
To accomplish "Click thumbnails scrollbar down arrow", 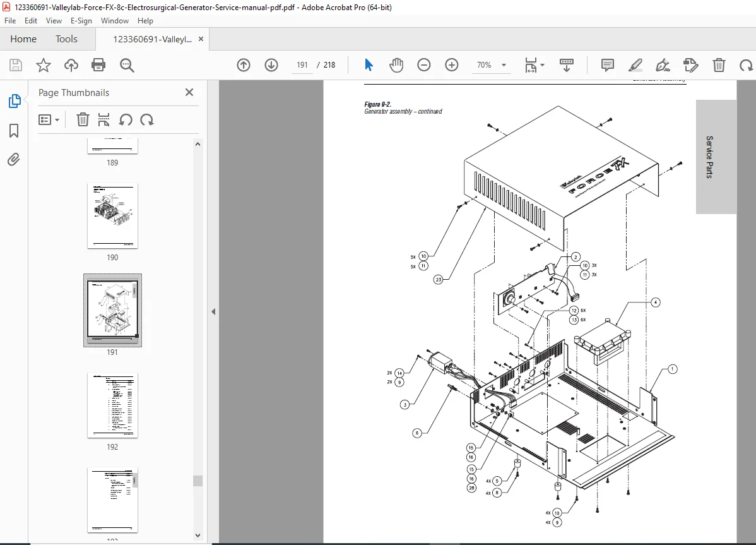I will [198, 536].
